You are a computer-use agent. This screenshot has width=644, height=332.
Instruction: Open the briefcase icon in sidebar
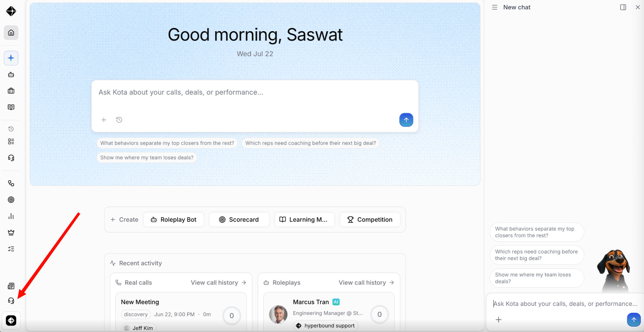[11, 91]
